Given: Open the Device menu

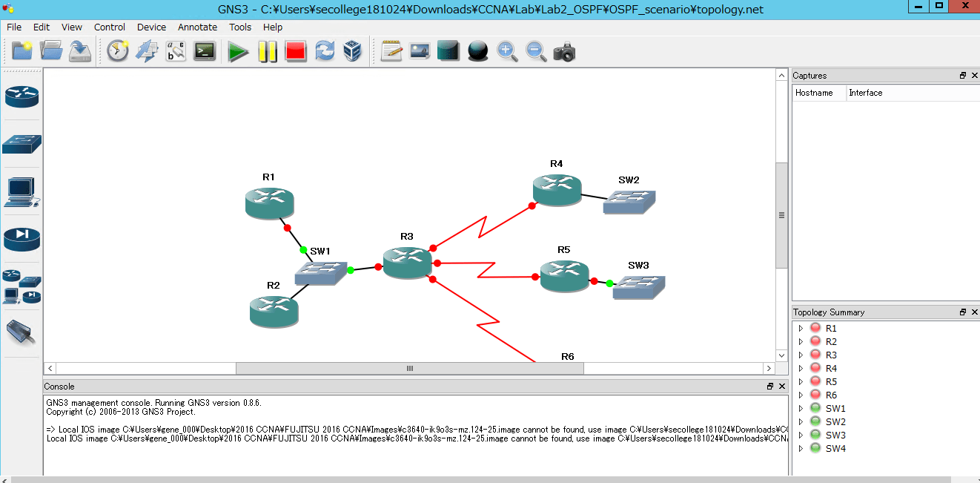Looking at the screenshot, I should tap(152, 27).
